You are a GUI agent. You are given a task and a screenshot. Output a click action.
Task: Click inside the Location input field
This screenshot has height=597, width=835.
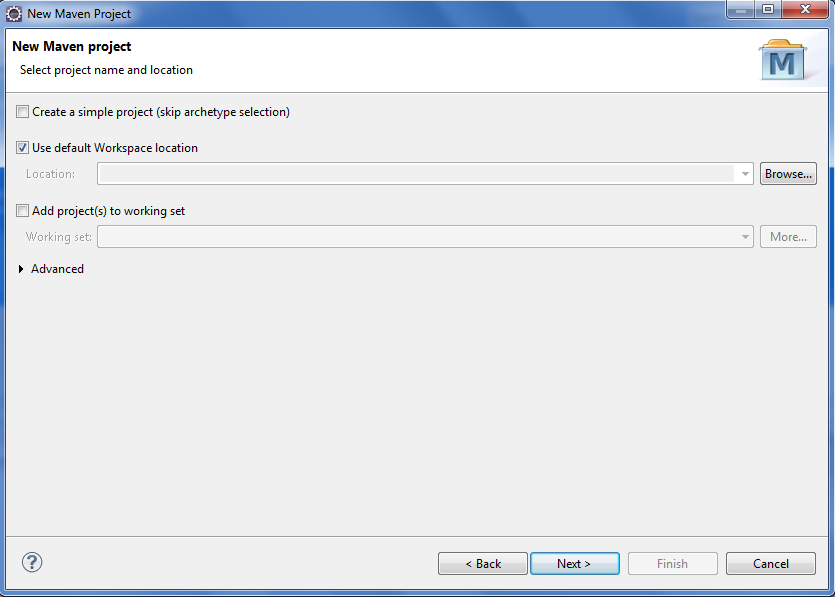400,173
